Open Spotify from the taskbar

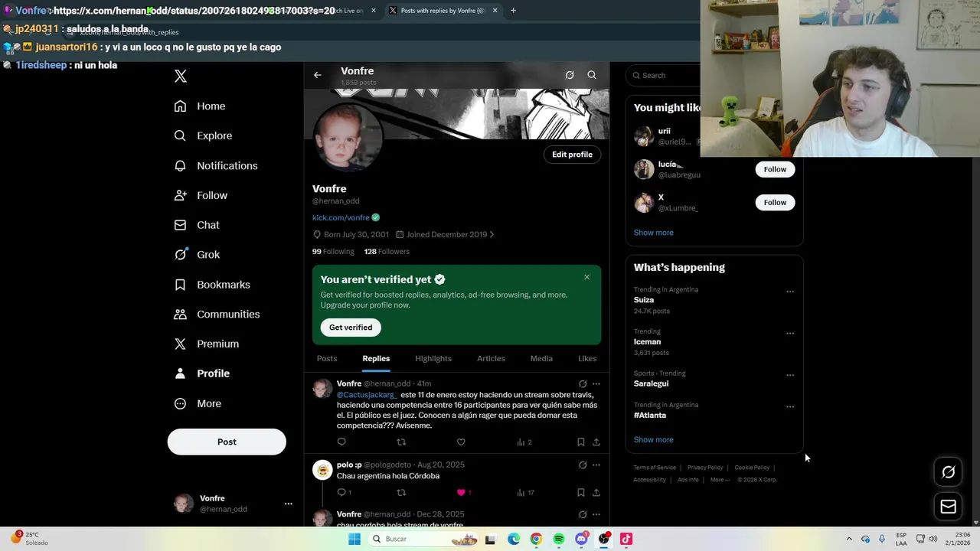pyautogui.click(x=559, y=539)
